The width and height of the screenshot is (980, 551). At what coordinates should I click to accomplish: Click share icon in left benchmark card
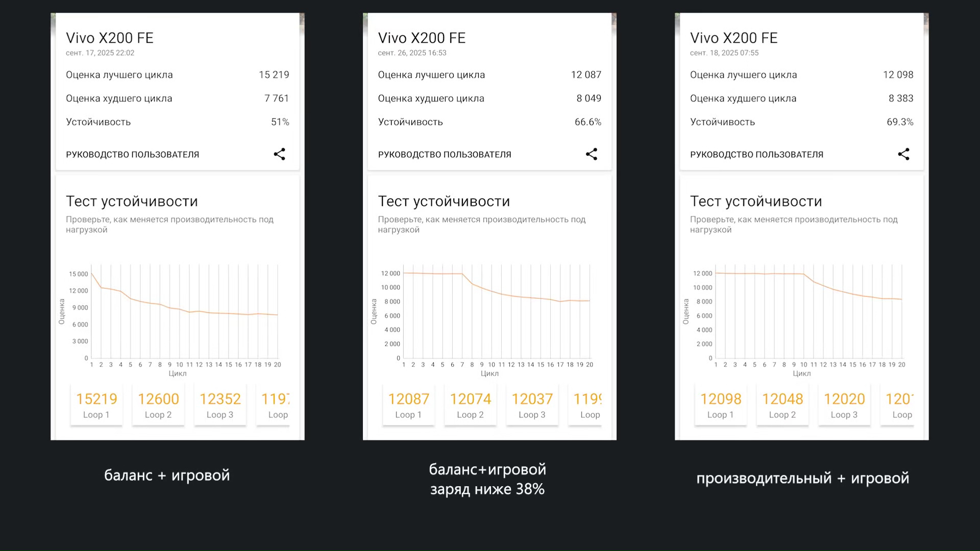click(279, 154)
